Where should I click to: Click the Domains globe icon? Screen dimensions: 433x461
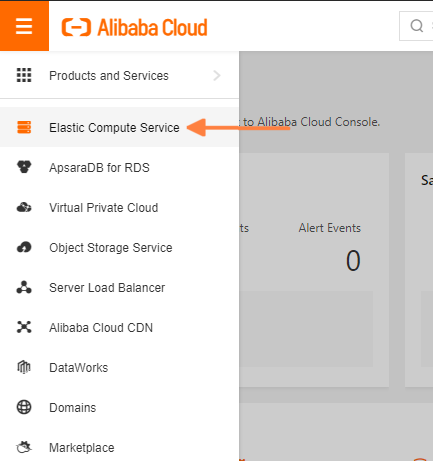[24, 407]
